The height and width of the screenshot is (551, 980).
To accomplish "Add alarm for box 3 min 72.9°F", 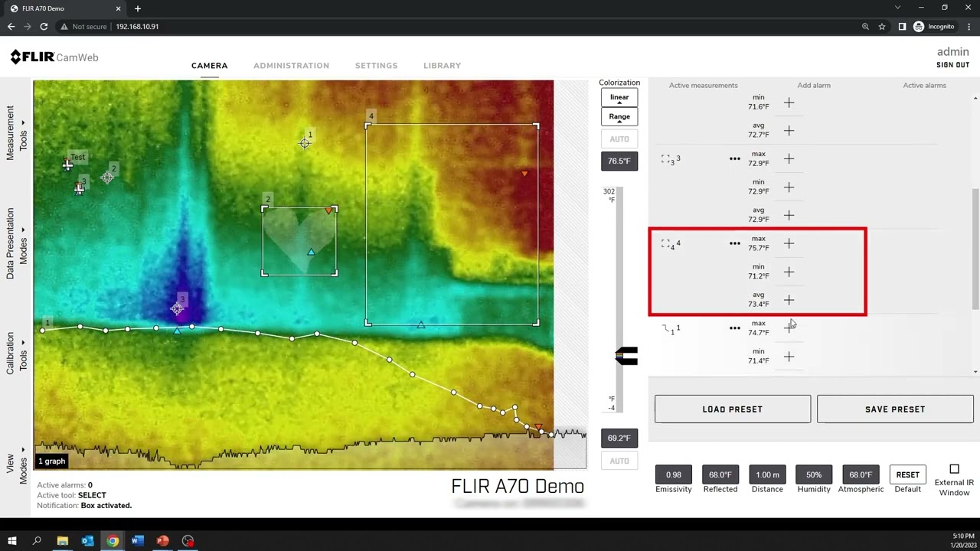I will coord(789,187).
